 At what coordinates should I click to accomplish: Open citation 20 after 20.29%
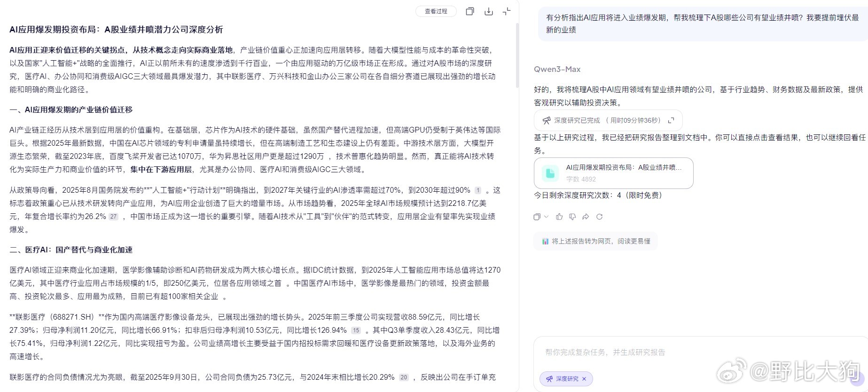pyautogui.click(x=404, y=377)
